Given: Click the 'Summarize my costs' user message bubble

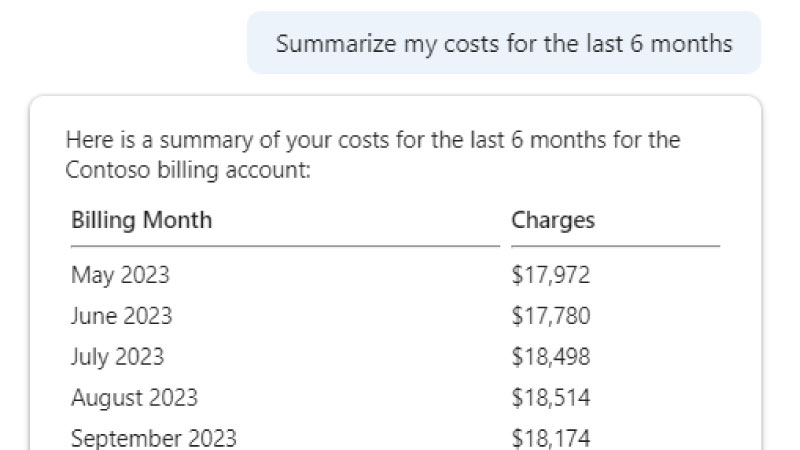Looking at the screenshot, I should pyautogui.click(x=504, y=43).
